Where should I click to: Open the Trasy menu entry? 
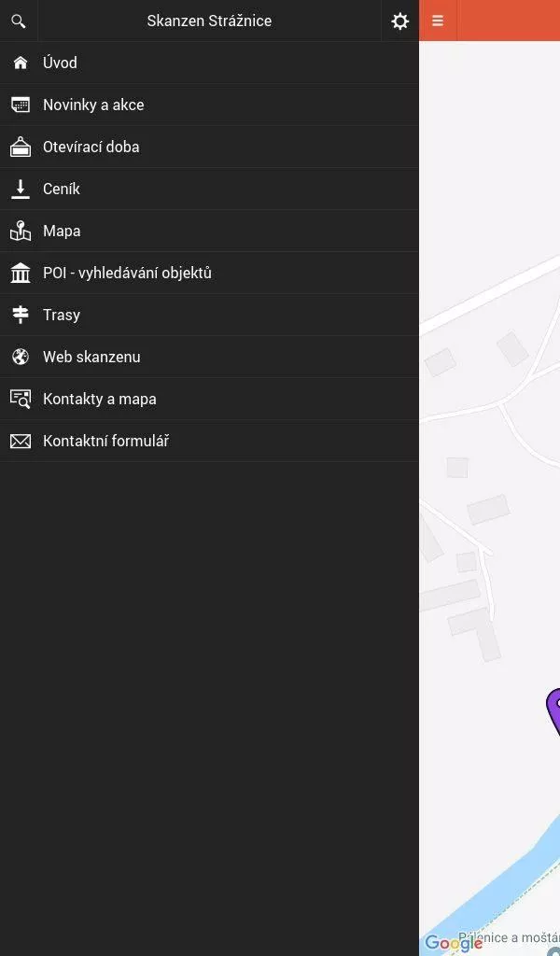point(210,315)
